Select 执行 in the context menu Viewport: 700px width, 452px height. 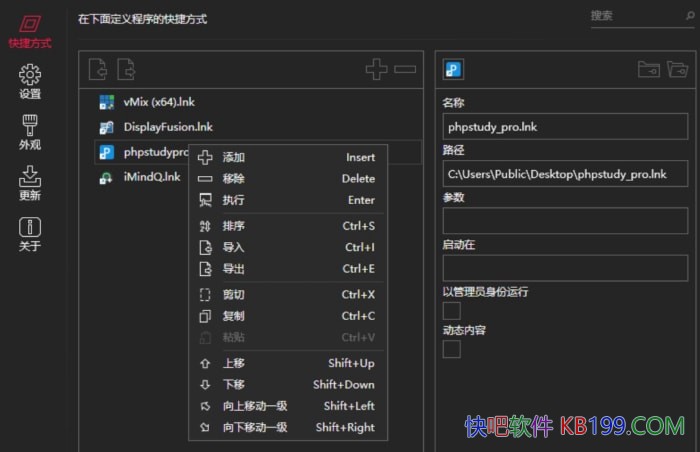(234, 200)
